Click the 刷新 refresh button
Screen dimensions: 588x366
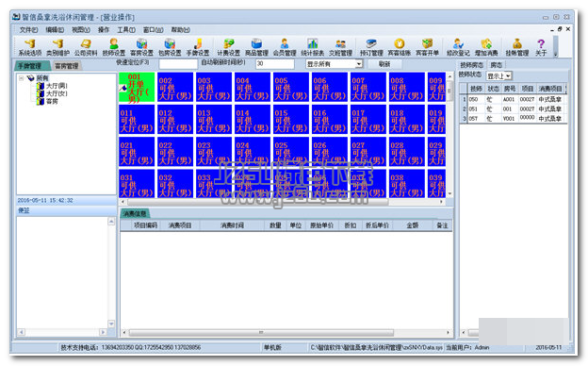[x=384, y=64]
